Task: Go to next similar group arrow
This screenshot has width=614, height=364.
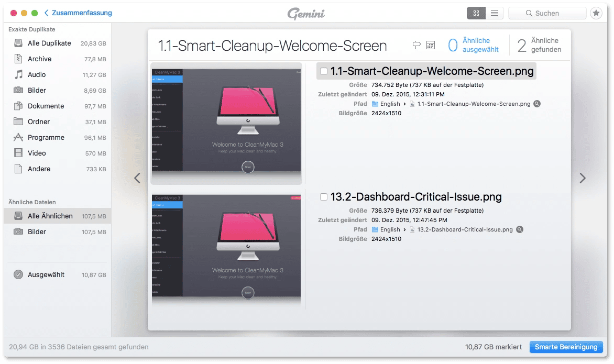Action: pyautogui.click(x=583, y=178)
